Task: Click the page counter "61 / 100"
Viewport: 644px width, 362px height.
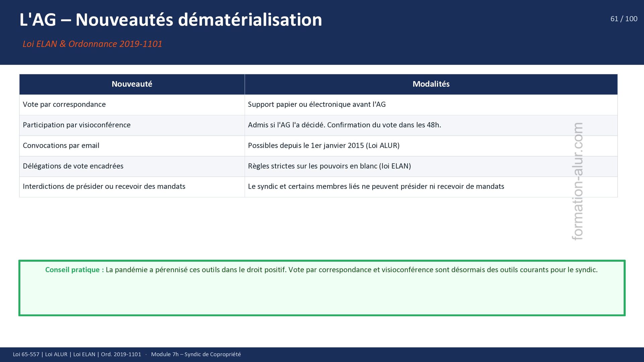Action: click(x=624, y=19)
